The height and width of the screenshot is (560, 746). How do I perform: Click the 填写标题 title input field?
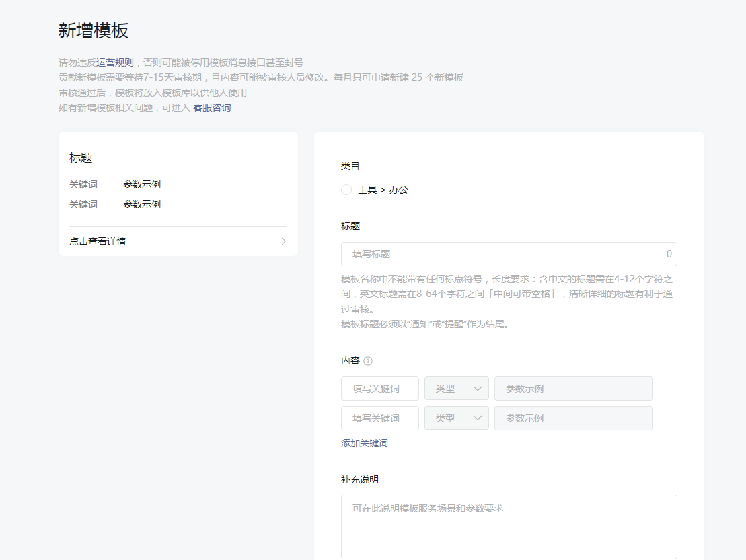click(x=498, y=254)
